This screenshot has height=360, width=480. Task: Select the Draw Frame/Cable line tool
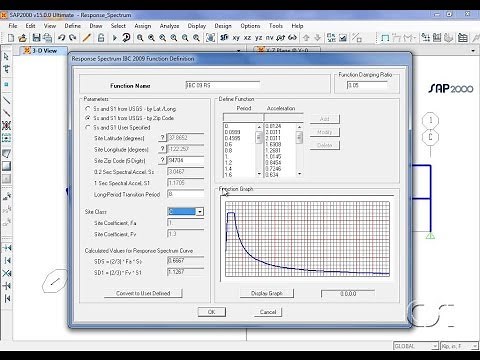point(6,100)
